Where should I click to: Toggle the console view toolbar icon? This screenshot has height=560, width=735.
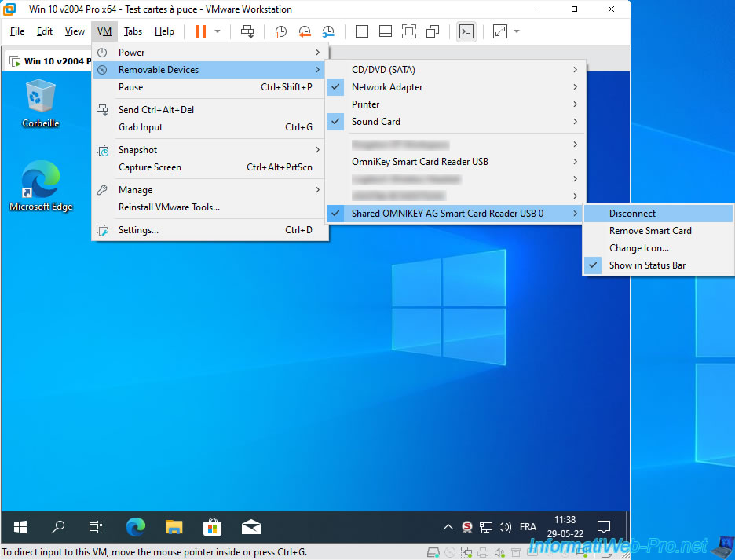pyautogui.click(x=466, y=31)
